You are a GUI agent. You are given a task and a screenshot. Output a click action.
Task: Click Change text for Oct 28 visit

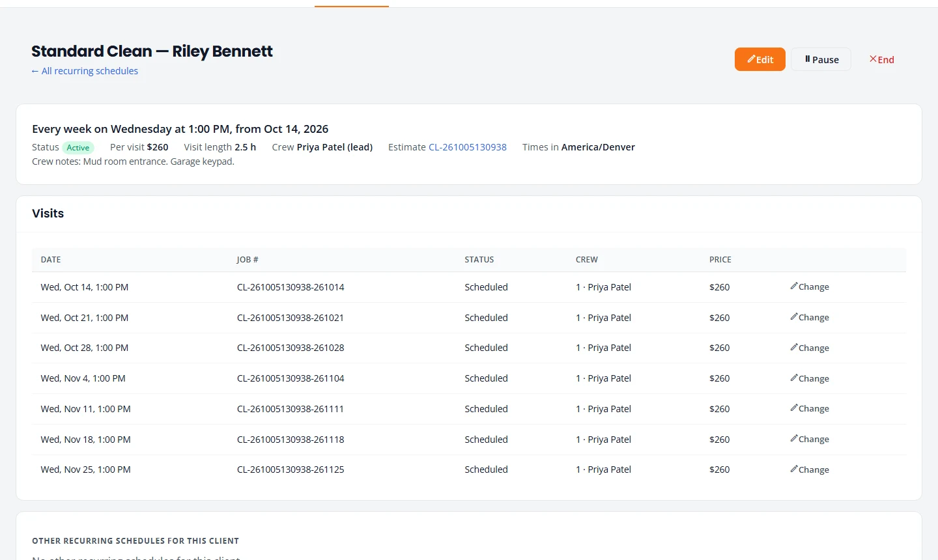[814, 348]
